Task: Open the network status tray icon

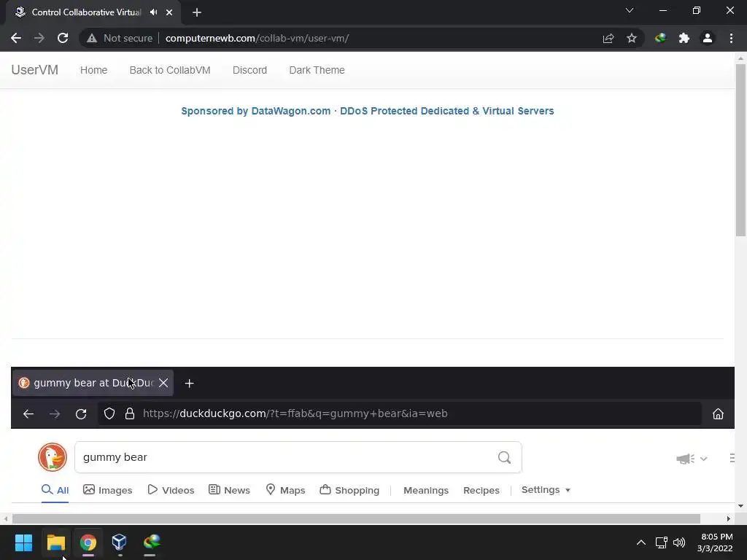Action: 661,542
